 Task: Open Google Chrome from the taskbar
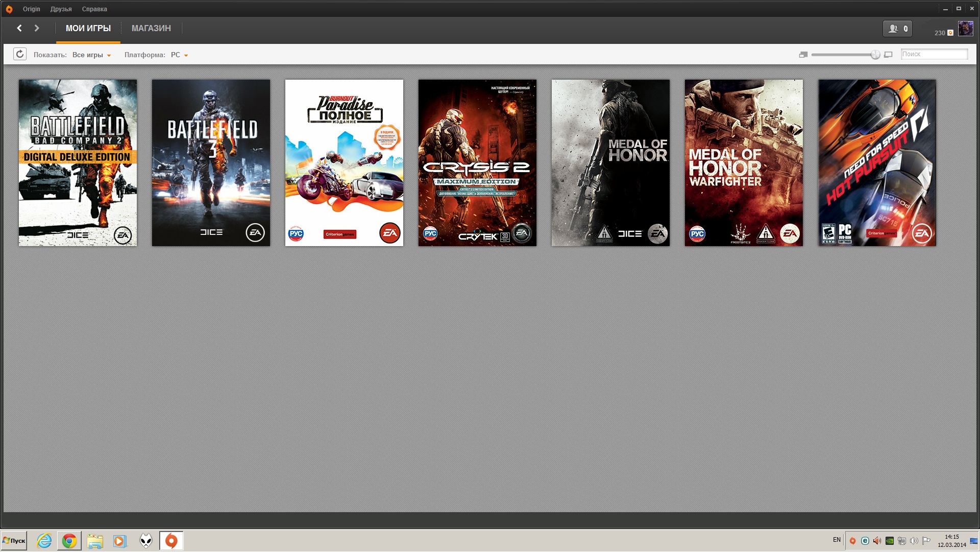pyautogui.click(x=69, y=541)
